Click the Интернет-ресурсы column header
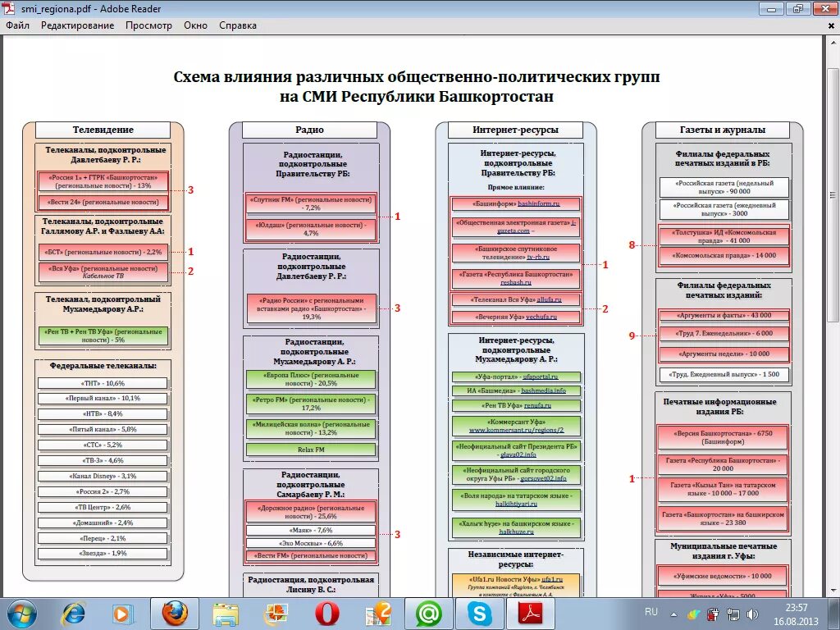 [x=515, y=130]
